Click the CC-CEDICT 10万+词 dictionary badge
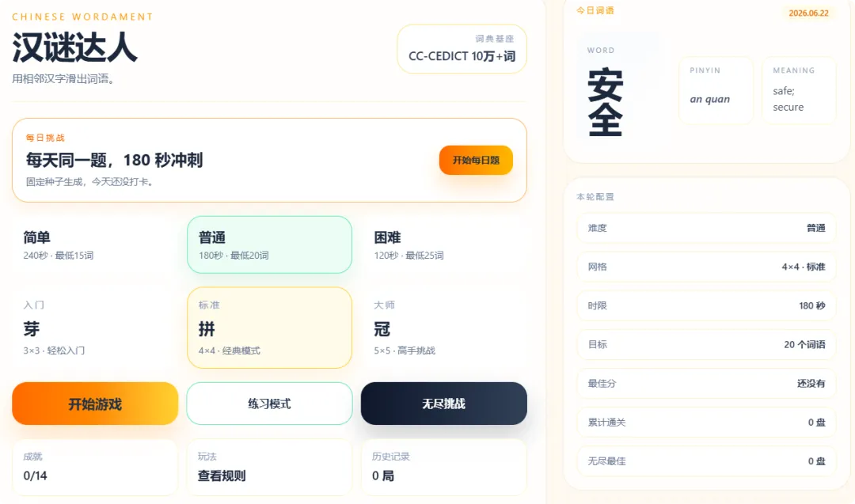This screenshot has width=855, height=504. pyautogui.click(x=462, y=49)
